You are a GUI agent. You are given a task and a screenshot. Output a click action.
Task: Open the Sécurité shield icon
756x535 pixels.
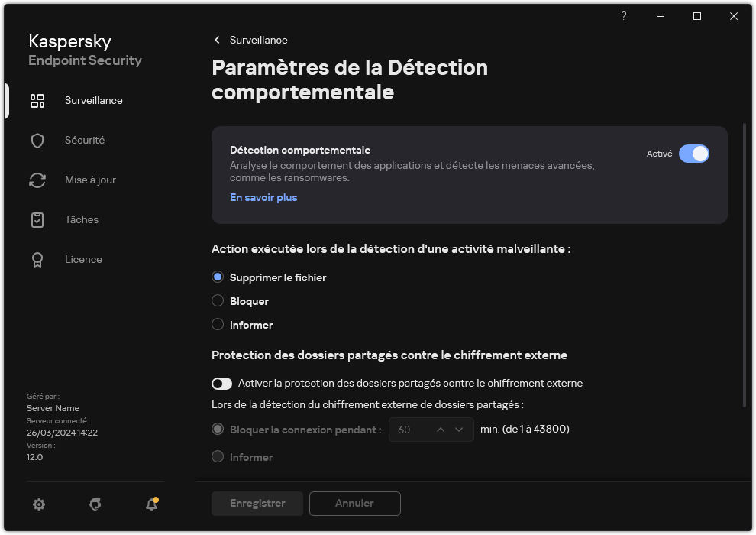pyautogui.click(x=37, y=140)
